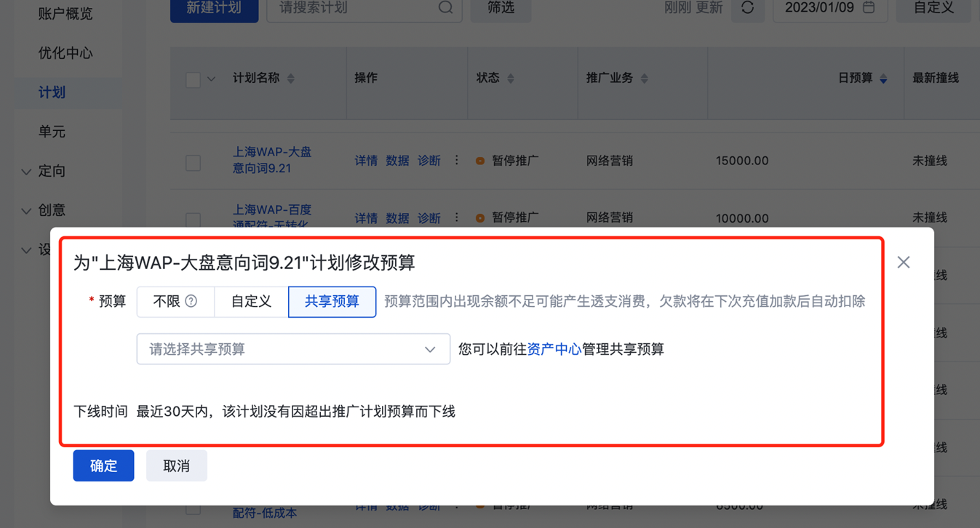The width and height of the screenshot is (980, 528).
Task: Open the 上海WAP-大盘意向词9.21 plan link
Action: coord(272,160)
